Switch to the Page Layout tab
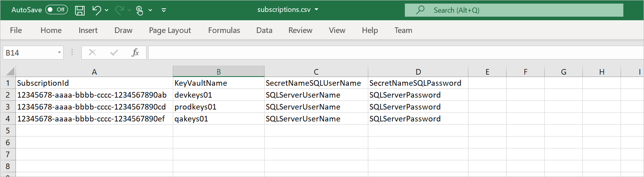Screen dimensions: 644x177 pyautogui.click(x=170, y=30)
